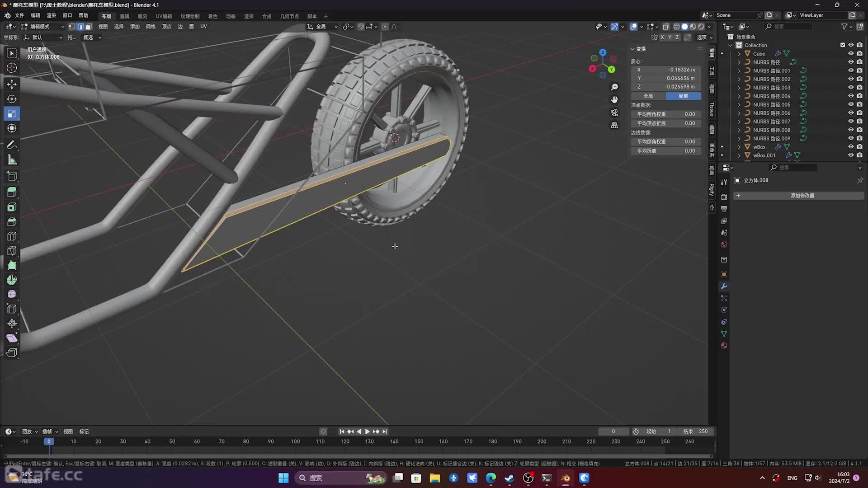Click the 平均倒角权重 vertex value slider
The height and width of the screenshot is (488, 868).
pos(666,114)
